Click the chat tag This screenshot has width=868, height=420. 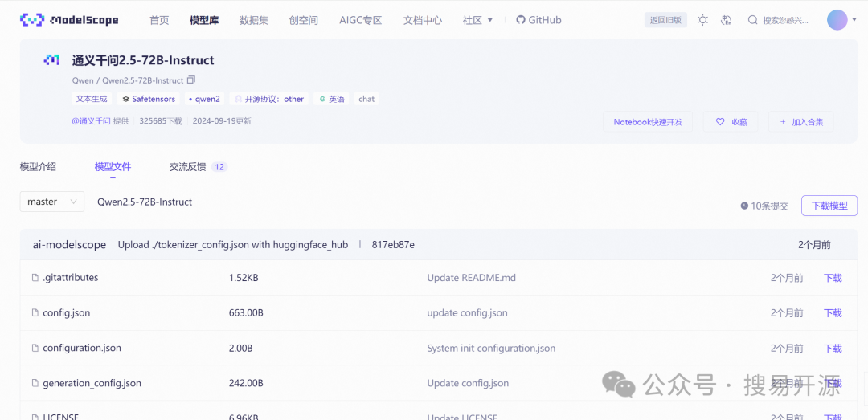[366, 99]
